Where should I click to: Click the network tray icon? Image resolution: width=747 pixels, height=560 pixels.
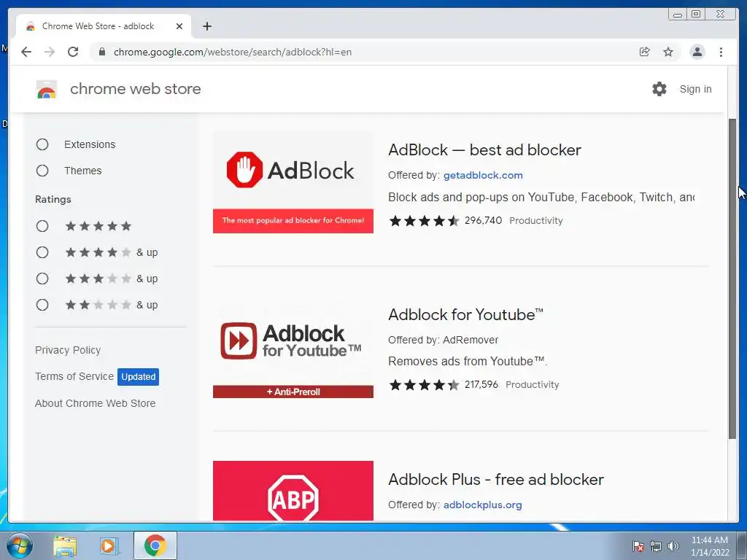coord(656,546)
